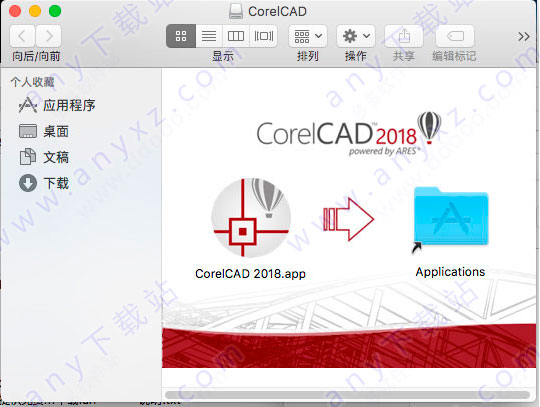Click the 编辑标记 edit tags icon
This screenshot has width=540, height=407.
tap(455, 36)
